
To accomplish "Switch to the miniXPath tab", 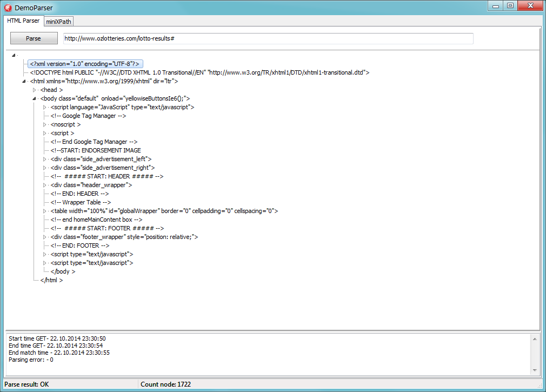I will tap(58, 22).
